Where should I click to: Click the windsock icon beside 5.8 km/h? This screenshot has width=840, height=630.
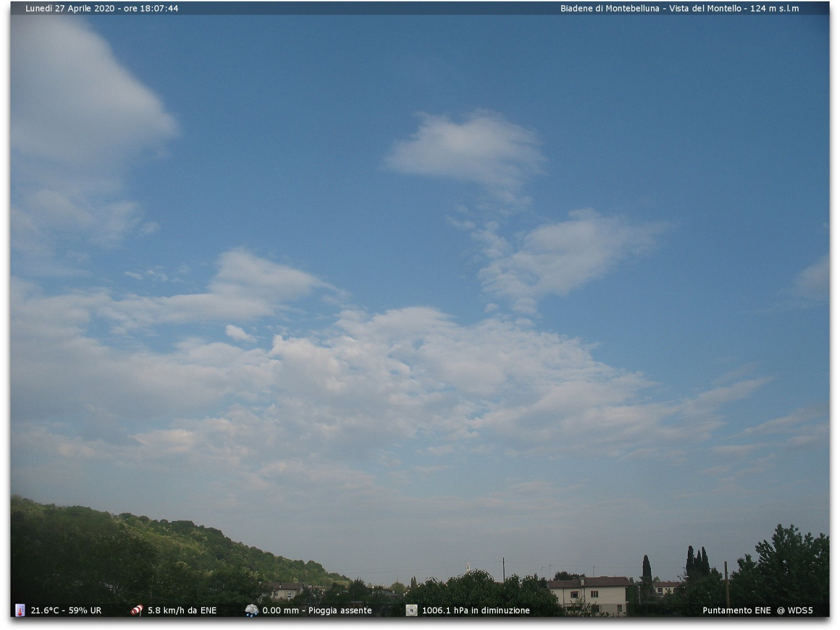tap(136, 610)
